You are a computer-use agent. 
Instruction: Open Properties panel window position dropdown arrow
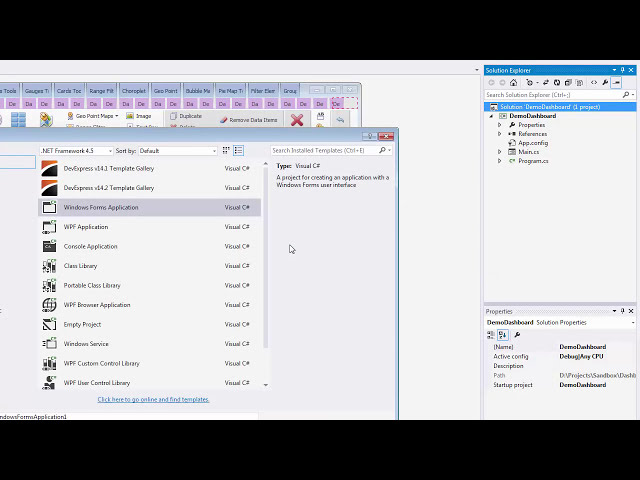(x=614, y=311)
